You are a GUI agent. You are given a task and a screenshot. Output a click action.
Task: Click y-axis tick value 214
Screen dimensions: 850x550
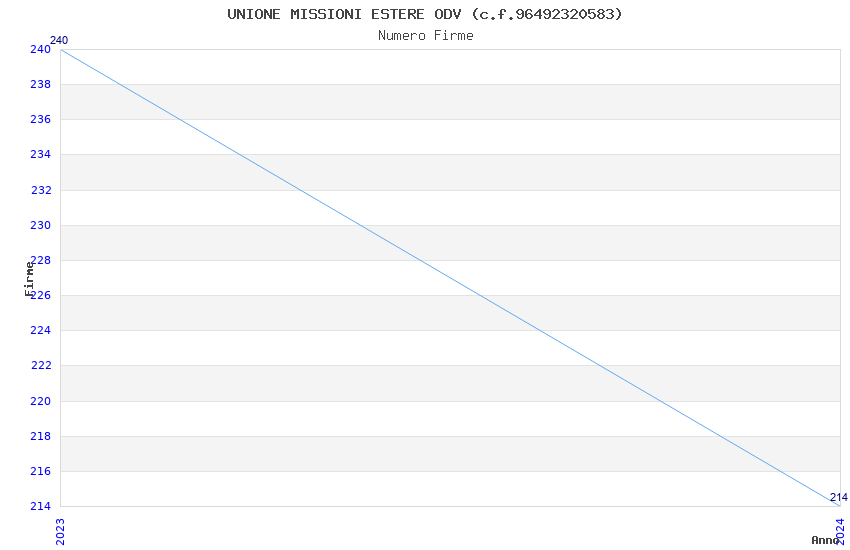tap(40, 507)
